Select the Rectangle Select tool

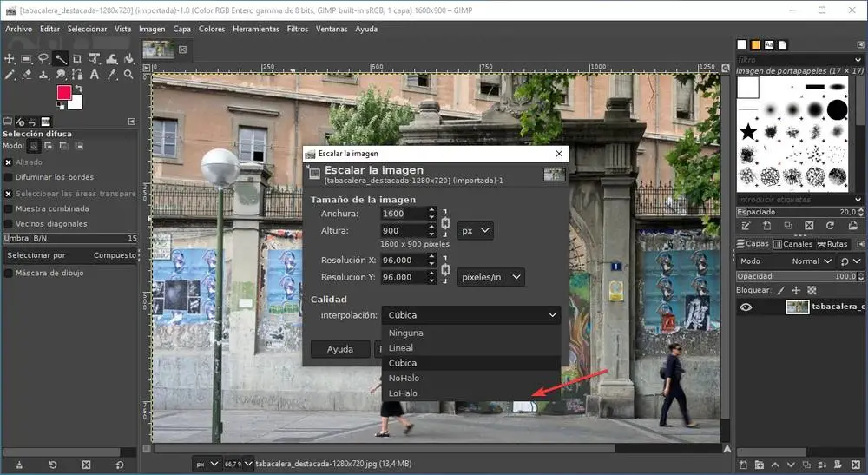[26, 59]
